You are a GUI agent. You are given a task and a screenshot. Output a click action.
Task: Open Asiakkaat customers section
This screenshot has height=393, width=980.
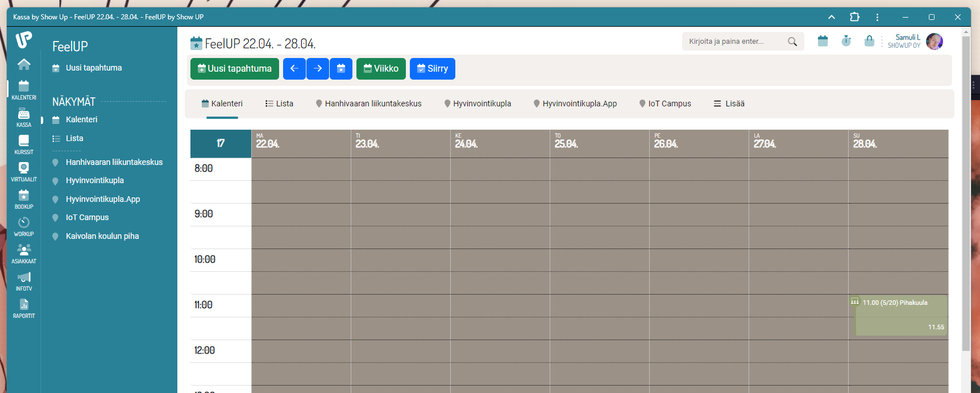click(x=24, y=253)
